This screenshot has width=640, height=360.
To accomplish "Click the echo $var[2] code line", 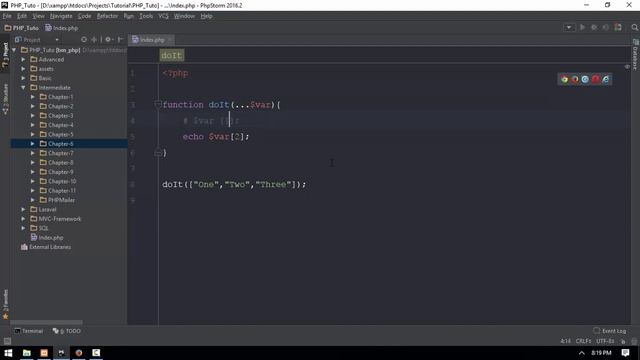I will pyautogui.click(x=216, y=137).
